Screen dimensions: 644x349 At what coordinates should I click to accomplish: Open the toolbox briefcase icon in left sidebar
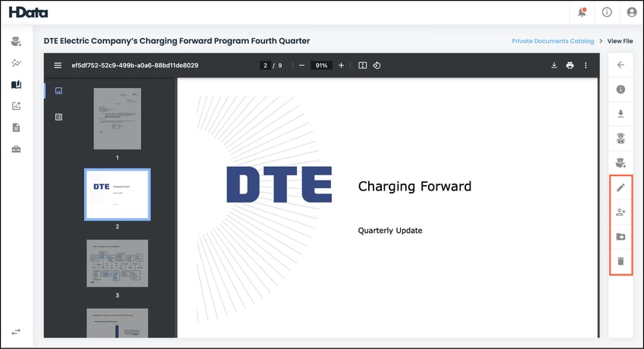tap(16, 149)
